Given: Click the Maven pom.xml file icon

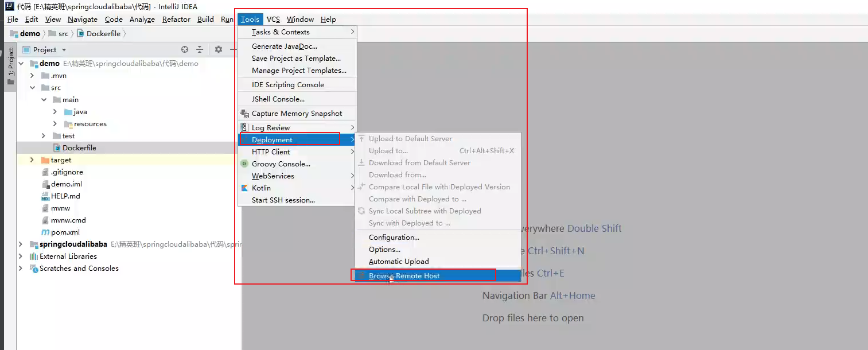Looking at the screenshot, I should click(45, 232).
